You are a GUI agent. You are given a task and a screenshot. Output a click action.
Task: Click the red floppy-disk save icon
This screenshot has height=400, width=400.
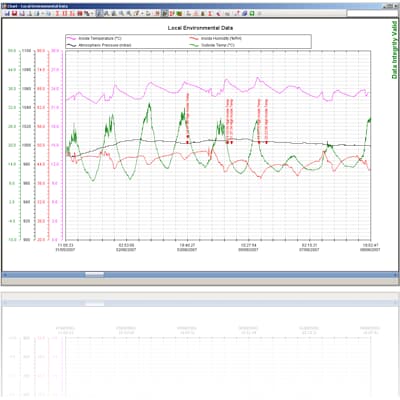click(x=15, y=13)
